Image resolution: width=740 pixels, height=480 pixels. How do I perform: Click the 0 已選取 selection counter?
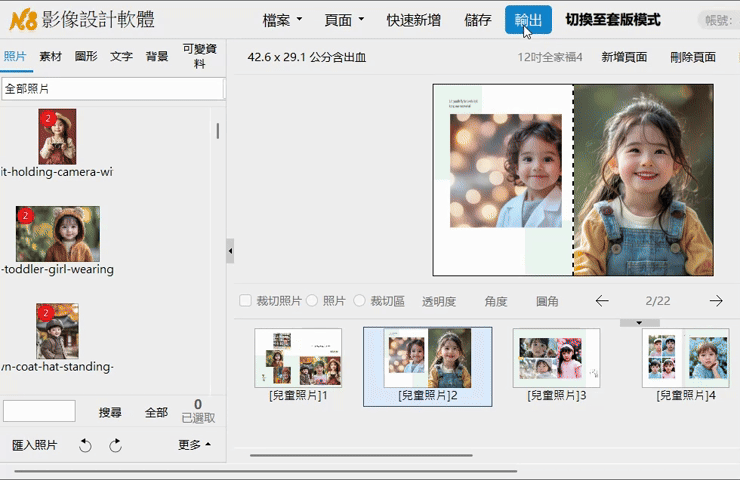click(x=198, y=411)
